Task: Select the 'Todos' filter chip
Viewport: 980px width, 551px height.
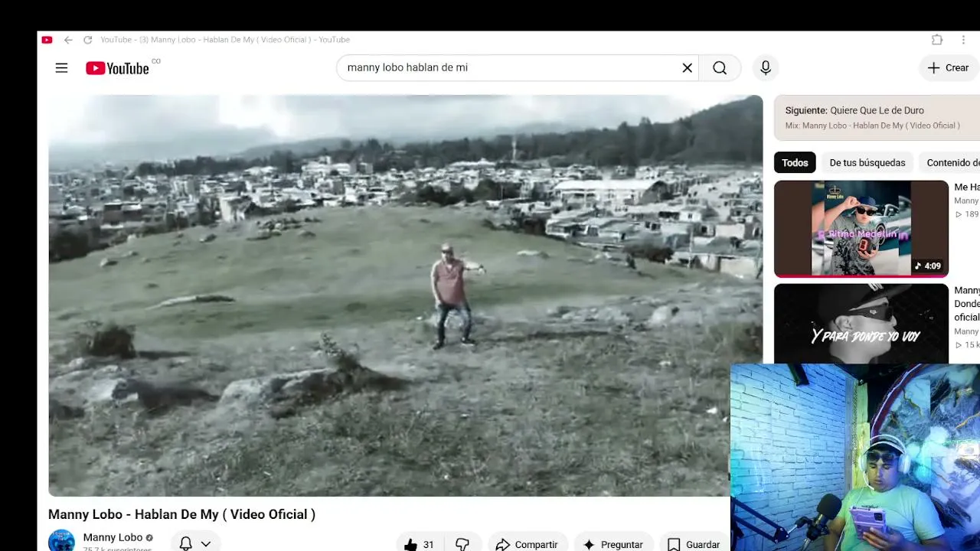Action: [x=795, y=162]
